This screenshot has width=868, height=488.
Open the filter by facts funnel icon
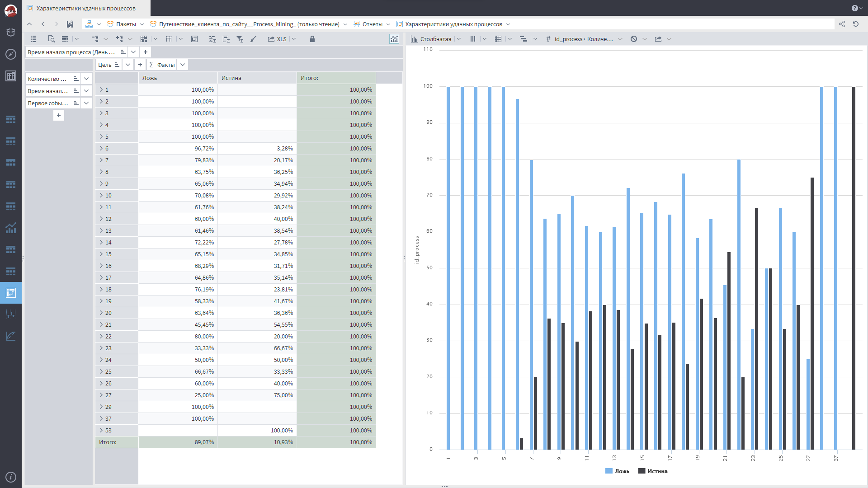(240, 39)
